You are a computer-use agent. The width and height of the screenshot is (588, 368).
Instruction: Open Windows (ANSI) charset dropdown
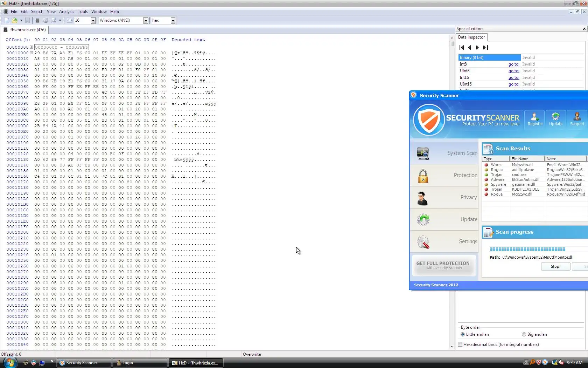pos(146,20)
